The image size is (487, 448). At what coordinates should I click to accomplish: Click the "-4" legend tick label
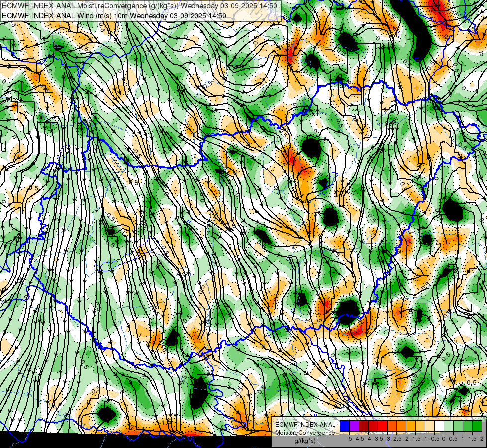[x=368, y=439]
